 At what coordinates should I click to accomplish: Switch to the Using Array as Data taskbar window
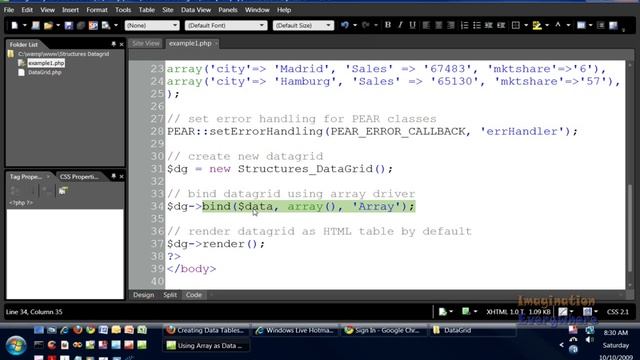pyautogui.click(x=205, y=346)
